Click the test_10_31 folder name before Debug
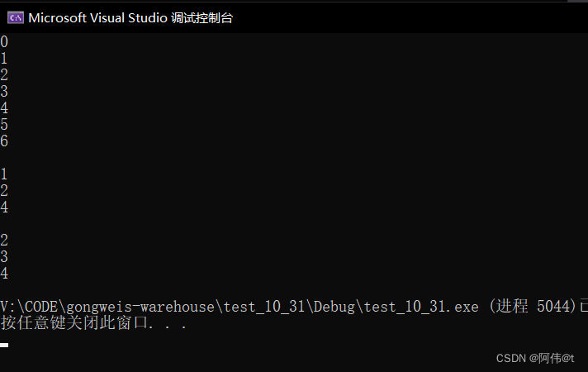 coord(264,307)
